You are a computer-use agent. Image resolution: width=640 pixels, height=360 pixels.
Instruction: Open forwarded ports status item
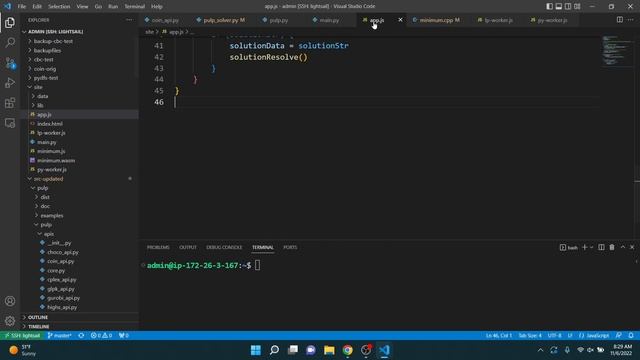124,336
